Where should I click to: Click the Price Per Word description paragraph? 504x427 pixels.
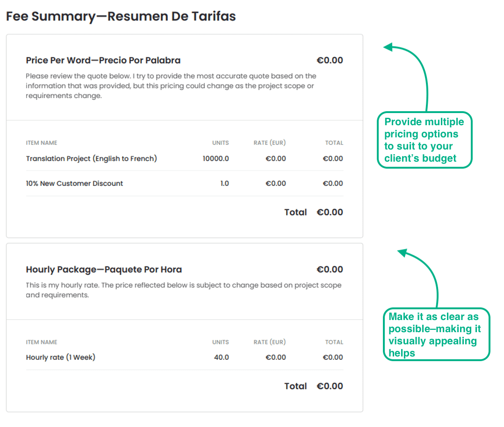click(171, 85)
